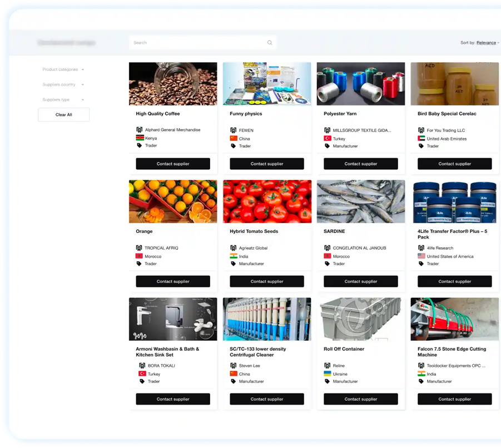Viewport: 501px width, 448px height.
Task: Contact supplier for the SARDINE listing
Action: [361, 281]
